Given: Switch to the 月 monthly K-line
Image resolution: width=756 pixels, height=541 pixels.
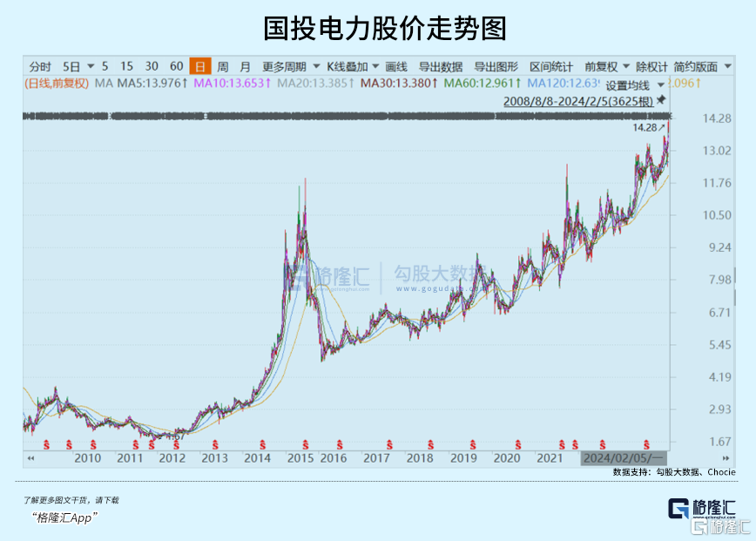Looking at the screenshot, I should (x=246, y=66).
